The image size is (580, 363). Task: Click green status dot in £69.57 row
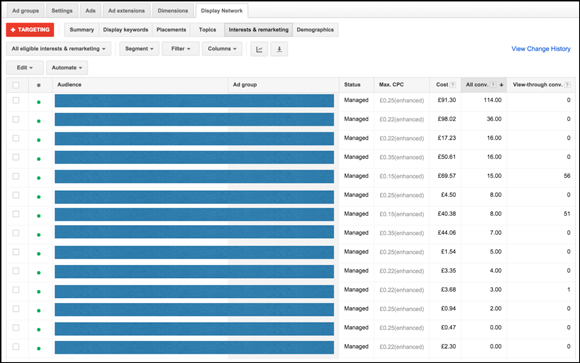coord(38,178)
